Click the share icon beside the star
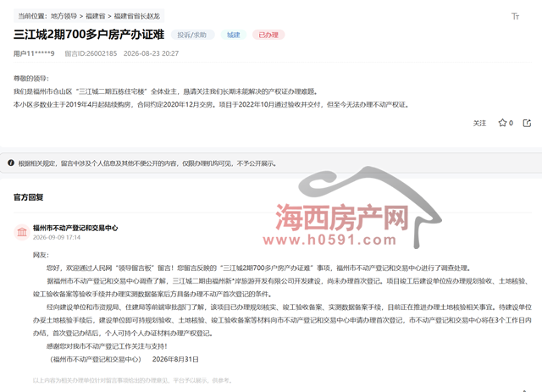The height and width of the screenshot is (392, 542). pyautogui.click(x=527, y=123)
